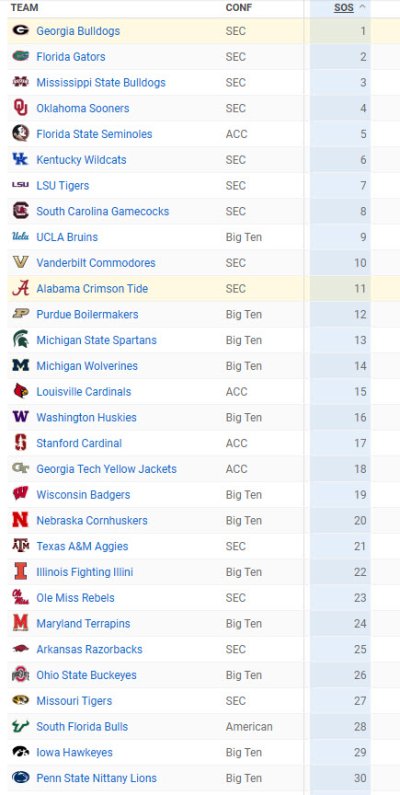Click the Michigan Wolverines M logo
The width and height of the screenshot is (400, 795).
[x=21, y=366]
